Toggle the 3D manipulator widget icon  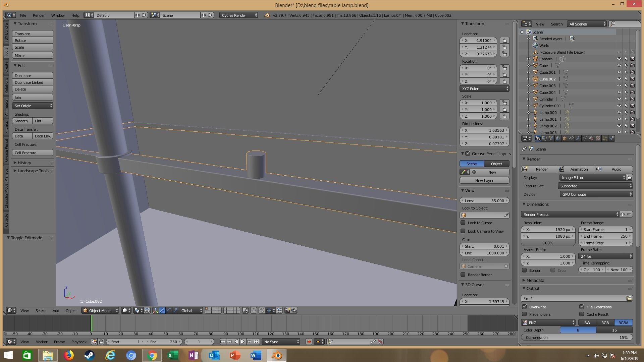click(x=156, y=311)
